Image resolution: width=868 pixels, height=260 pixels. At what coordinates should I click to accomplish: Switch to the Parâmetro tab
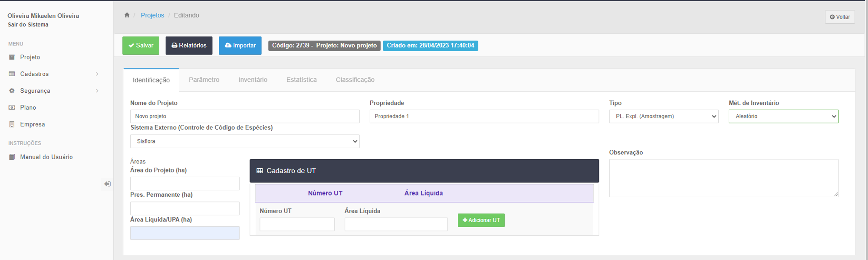[x=204, y=80]
